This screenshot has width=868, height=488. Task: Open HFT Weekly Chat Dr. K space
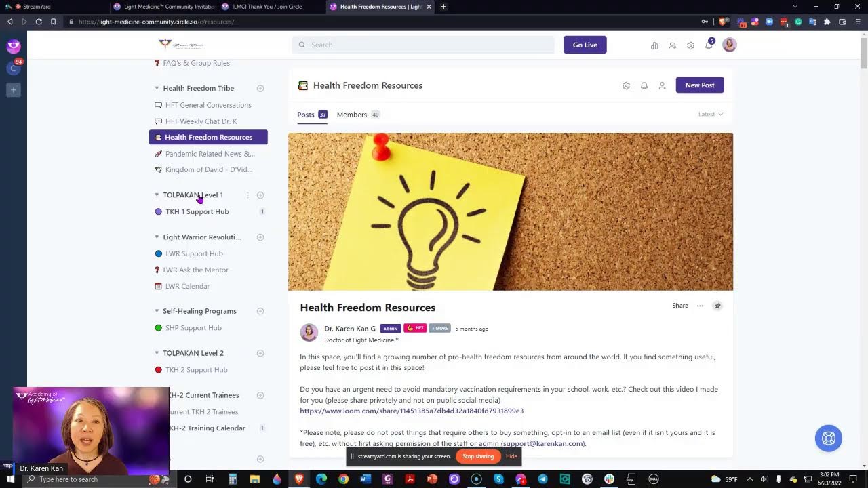201,121
